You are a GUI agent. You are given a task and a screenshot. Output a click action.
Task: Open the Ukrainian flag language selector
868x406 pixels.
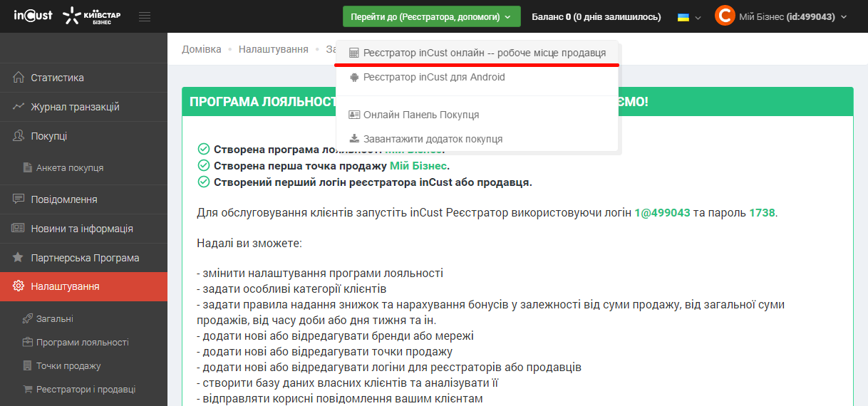click(688, 16)
